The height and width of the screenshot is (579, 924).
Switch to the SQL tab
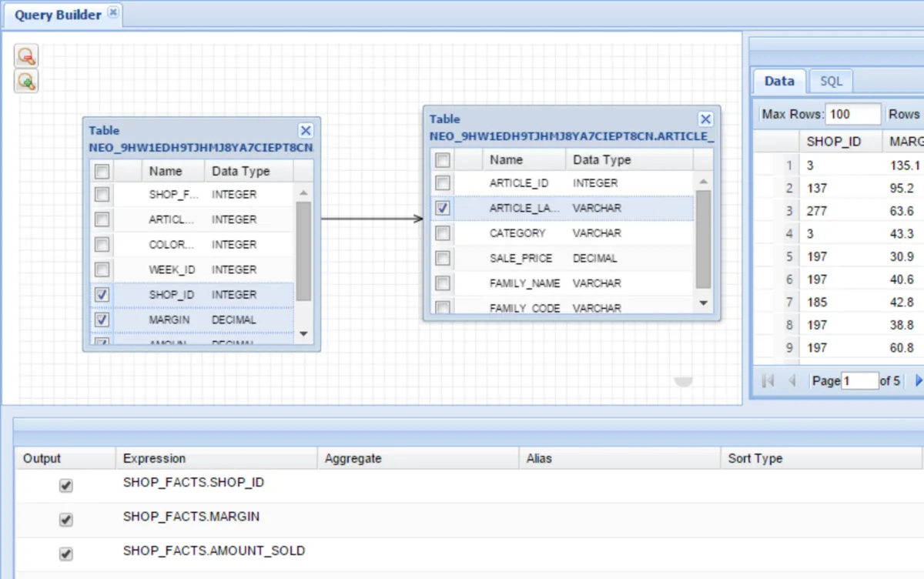[831, 82]
